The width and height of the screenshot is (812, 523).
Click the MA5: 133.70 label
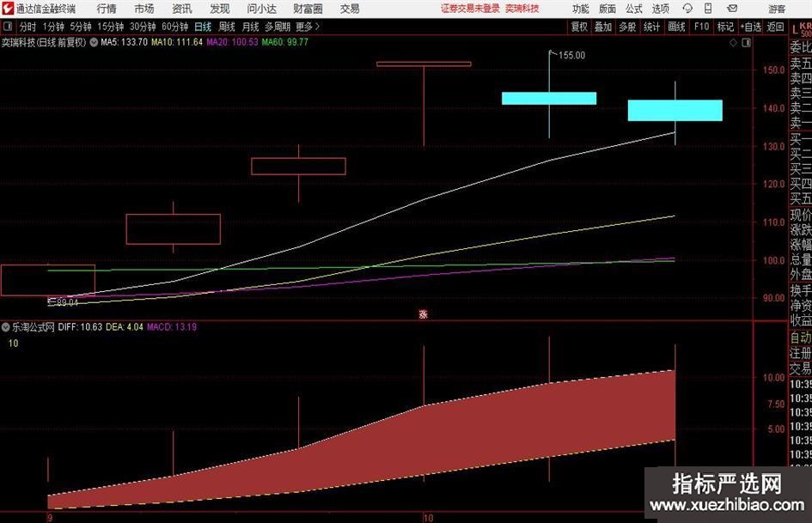124,42
